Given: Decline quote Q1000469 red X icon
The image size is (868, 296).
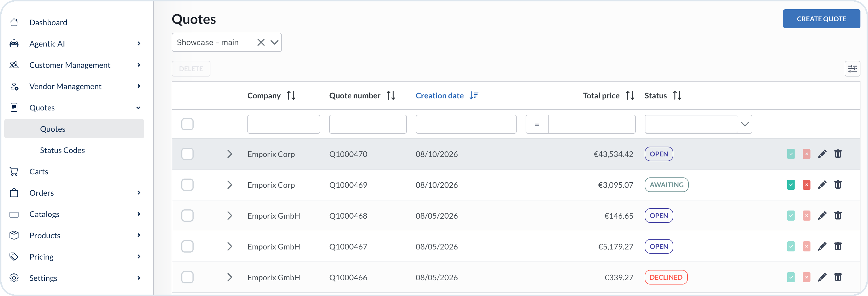Looking at the screenshot, I should pyautogui.click(x=806, y=185).
